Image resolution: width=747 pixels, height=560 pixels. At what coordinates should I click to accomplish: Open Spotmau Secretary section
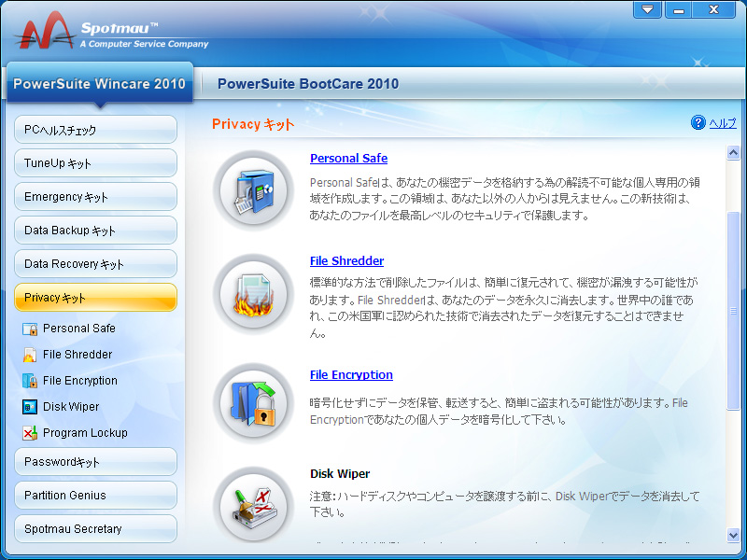point(96,528)
